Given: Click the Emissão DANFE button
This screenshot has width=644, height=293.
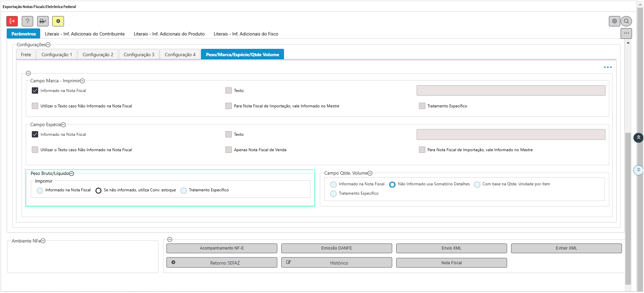Looking at the screenshot, I should (337, 248).
